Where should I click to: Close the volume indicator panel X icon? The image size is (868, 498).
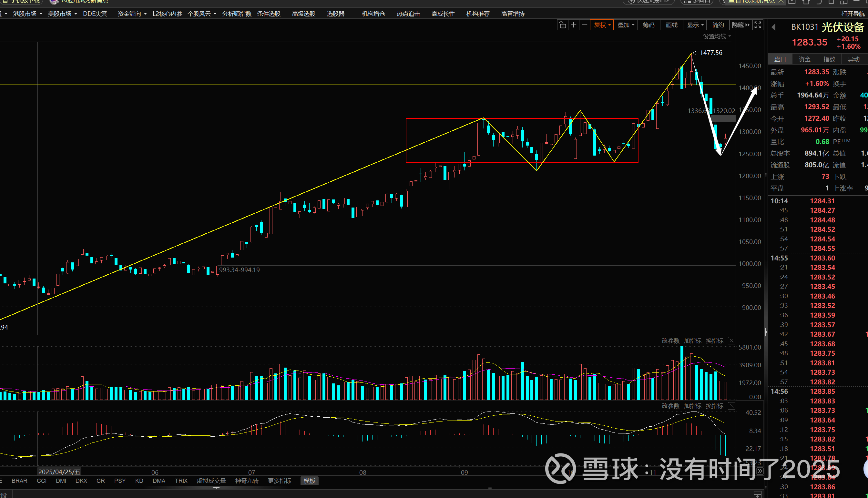tap(731, 341)
